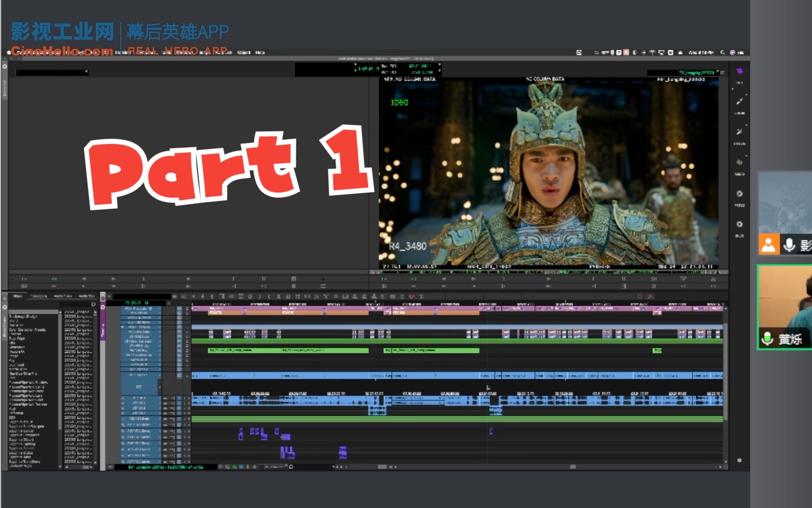812x508 pixels.
Task: Switch to the Audio Clip tab
Action: [x=86, y=296]
